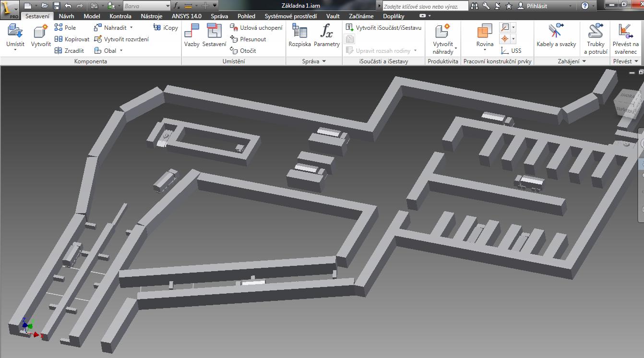
Task: Switch to the Nástroje ribbon tab
Action: [x=152, y=16]
